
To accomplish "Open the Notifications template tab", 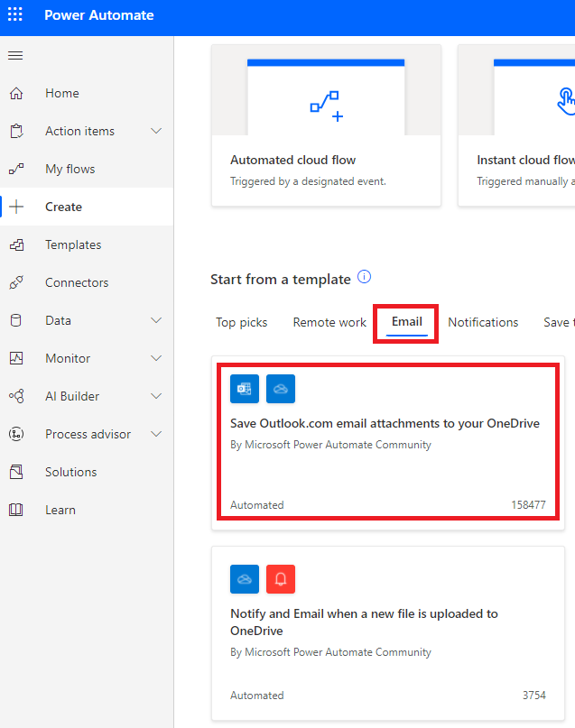I will click(x=483, y=322).
